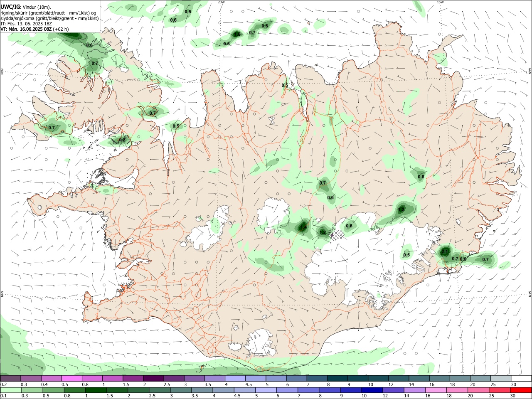The height and width of the screenshot is (399, 532).
Task: Click the UWC/IG map title
Action: (x=10, y=7)
